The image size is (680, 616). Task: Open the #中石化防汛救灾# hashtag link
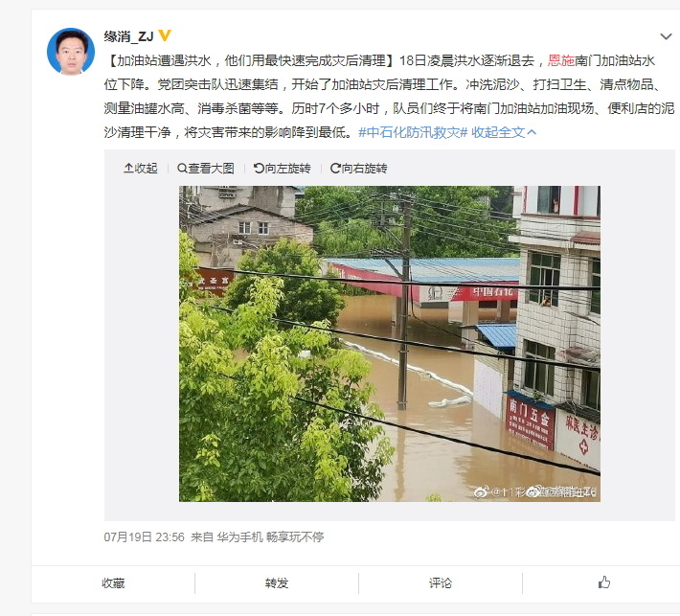(x=413, y=132)
